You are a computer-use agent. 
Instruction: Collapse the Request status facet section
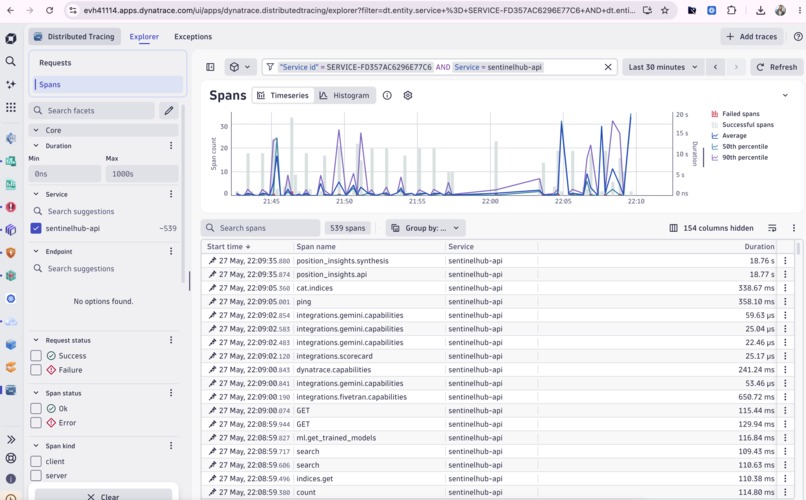[x=36, y=340]
